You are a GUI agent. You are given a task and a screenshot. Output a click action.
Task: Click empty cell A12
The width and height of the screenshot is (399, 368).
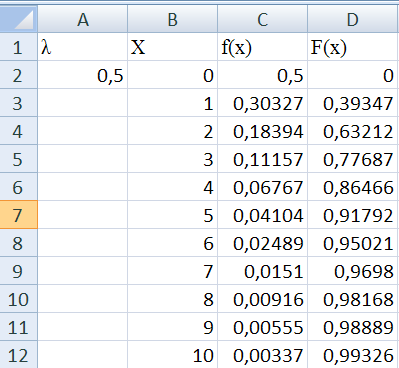[82, 354]
